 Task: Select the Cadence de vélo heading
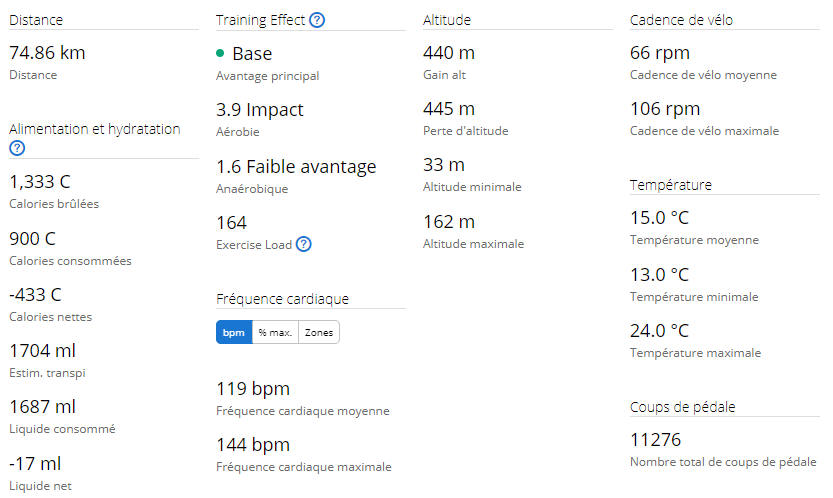681,20
